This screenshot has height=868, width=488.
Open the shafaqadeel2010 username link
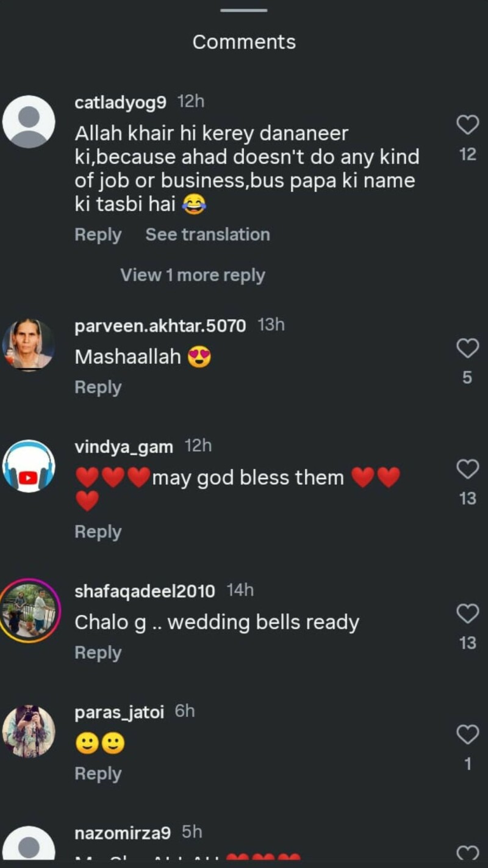(x=145, y=591)
